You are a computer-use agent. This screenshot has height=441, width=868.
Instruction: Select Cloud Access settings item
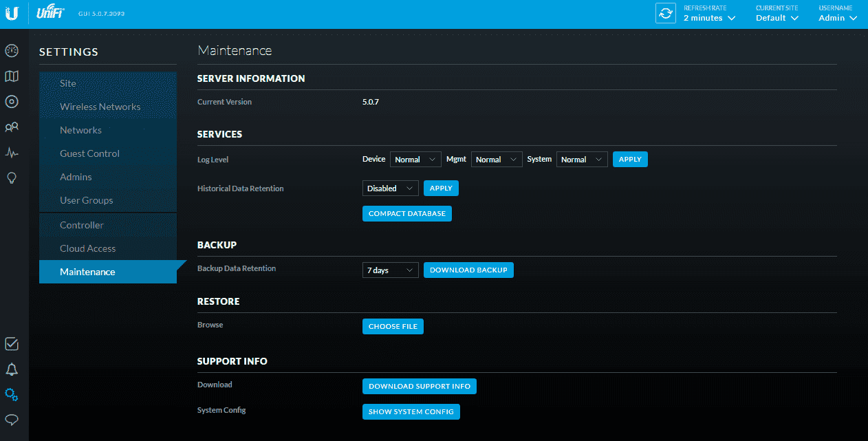pos(108,248)
